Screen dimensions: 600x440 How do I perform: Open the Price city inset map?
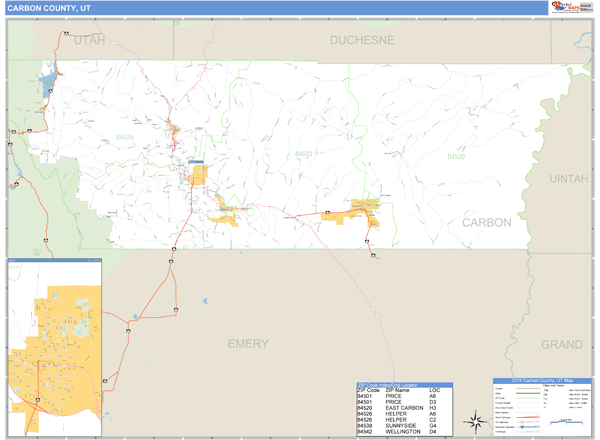tap(55, 347)
